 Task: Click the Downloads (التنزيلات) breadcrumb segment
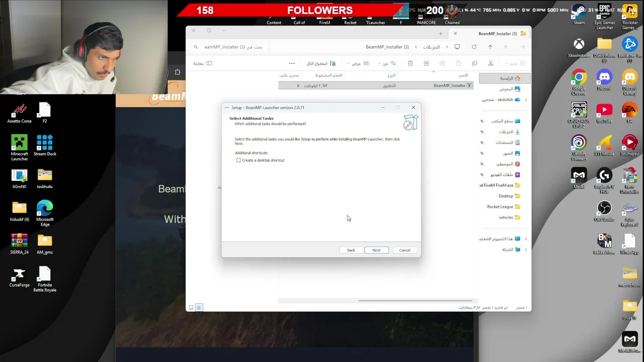[431, 47]
